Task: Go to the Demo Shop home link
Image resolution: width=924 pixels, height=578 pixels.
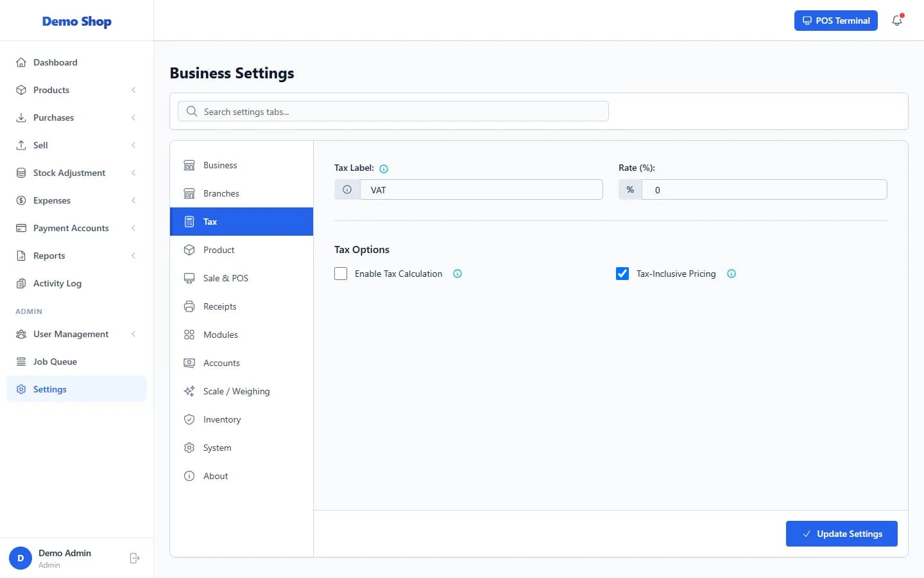Action: 77,21
